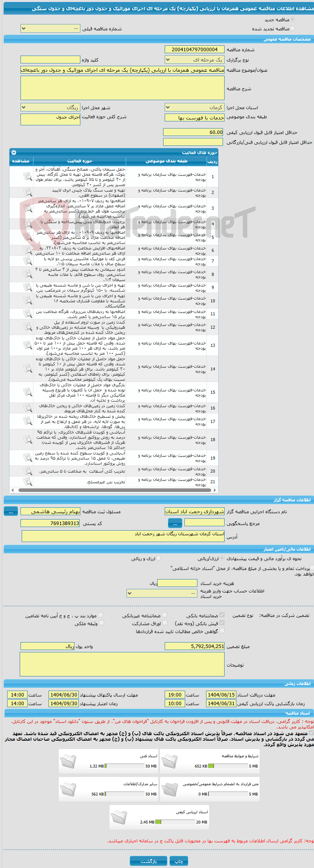Open the view icon for row 14

pos(28,369)
